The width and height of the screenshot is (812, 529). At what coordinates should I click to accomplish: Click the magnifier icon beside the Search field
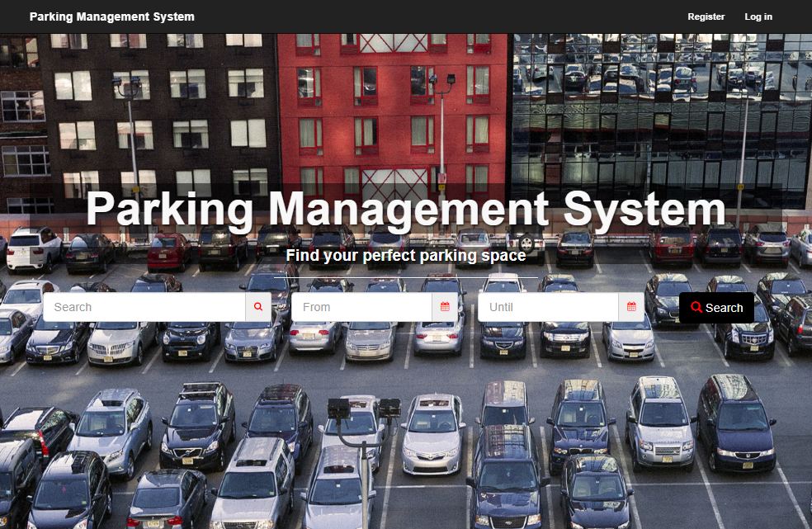point(257,307)
